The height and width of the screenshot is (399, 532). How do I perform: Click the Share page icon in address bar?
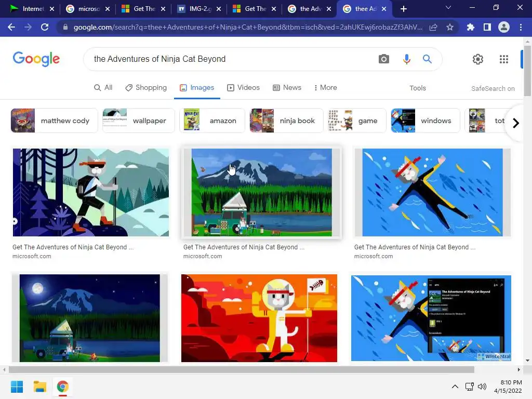click(433, 27)
